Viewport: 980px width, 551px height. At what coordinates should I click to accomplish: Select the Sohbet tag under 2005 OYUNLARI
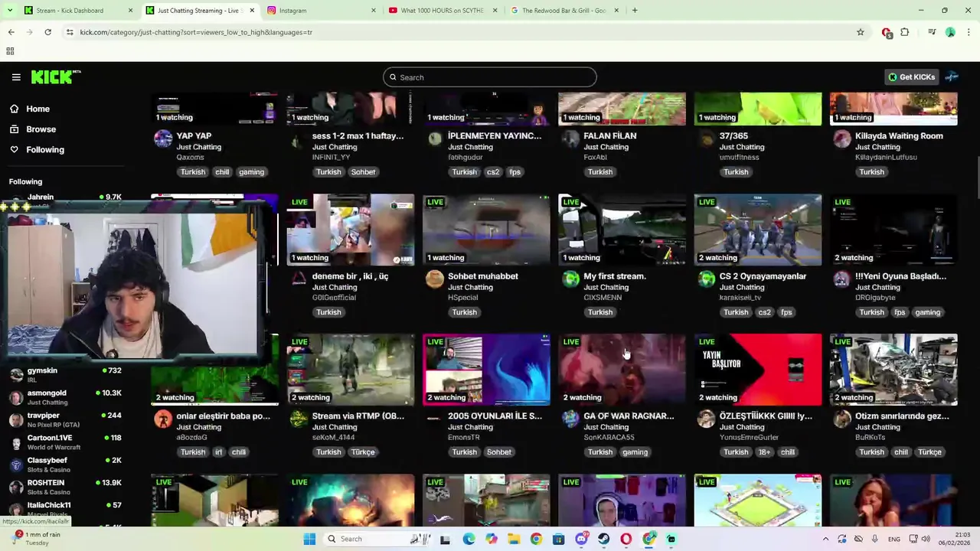pos(498,452)
